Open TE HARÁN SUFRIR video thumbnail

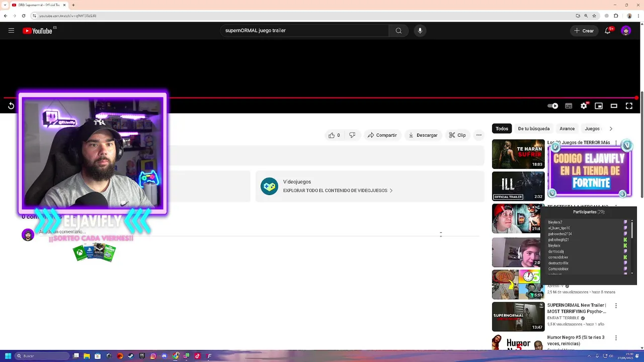(x=518, y=154)
